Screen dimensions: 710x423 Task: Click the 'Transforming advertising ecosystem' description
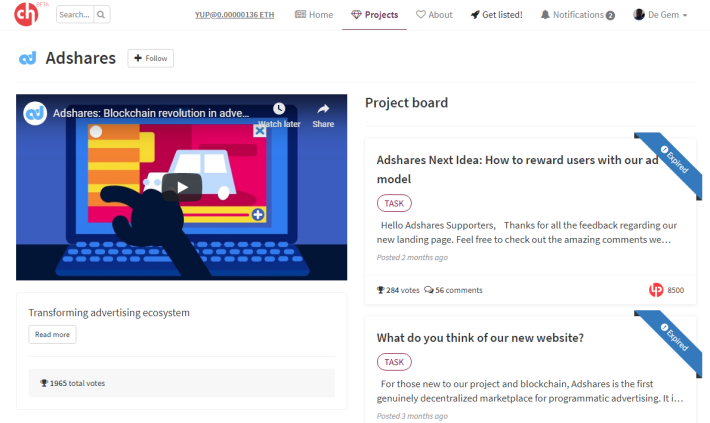[109, 312]
